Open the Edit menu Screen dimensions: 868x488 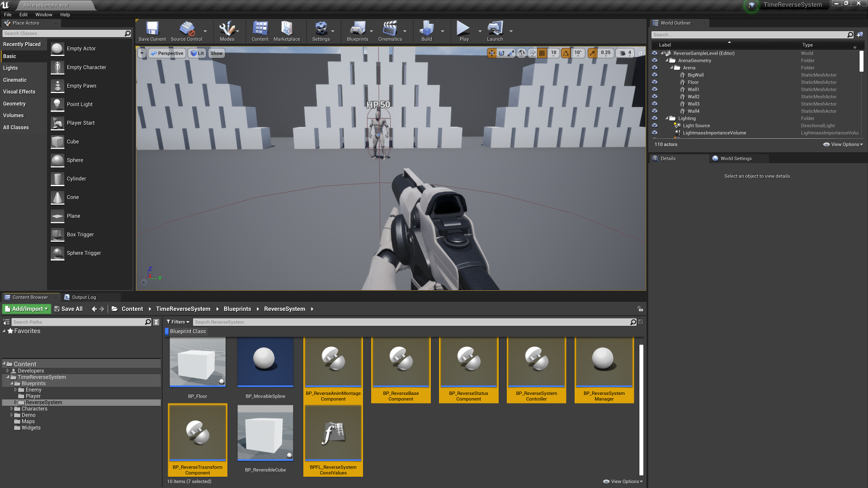pos(23,14)
